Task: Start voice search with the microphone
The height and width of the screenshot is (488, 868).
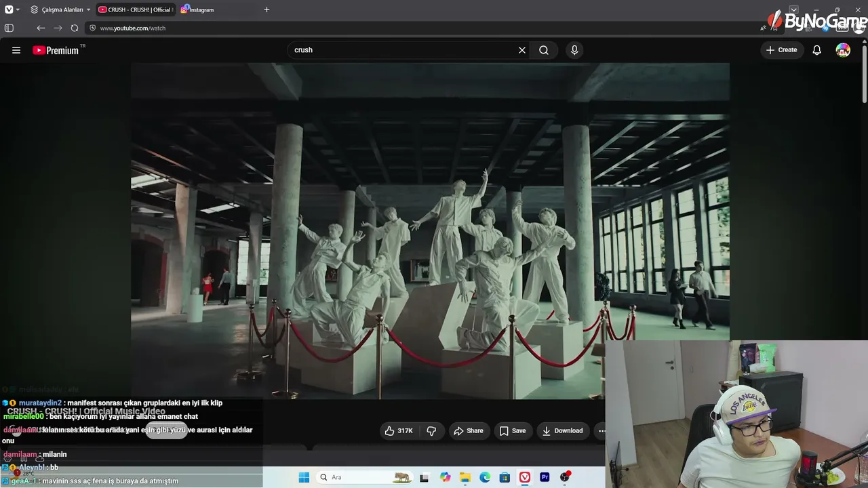Action: [574, 50]
